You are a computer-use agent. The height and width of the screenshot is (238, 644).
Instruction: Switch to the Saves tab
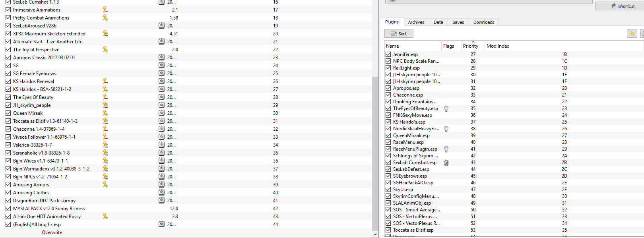458,22
